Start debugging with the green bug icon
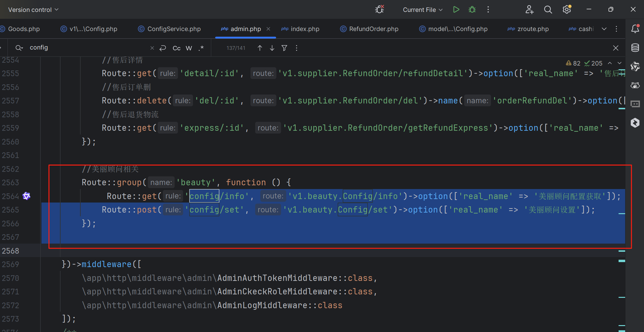644x332 pixels. (x=472, y=9)
